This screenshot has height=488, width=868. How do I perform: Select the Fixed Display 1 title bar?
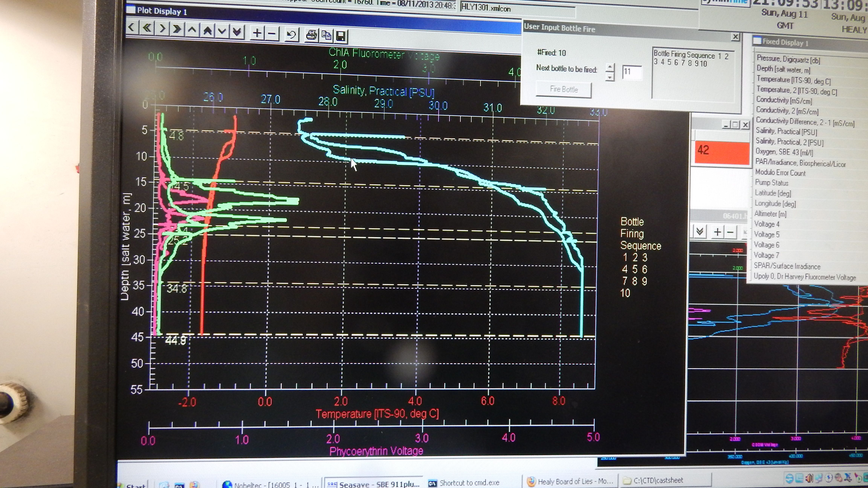pos(810,43)
